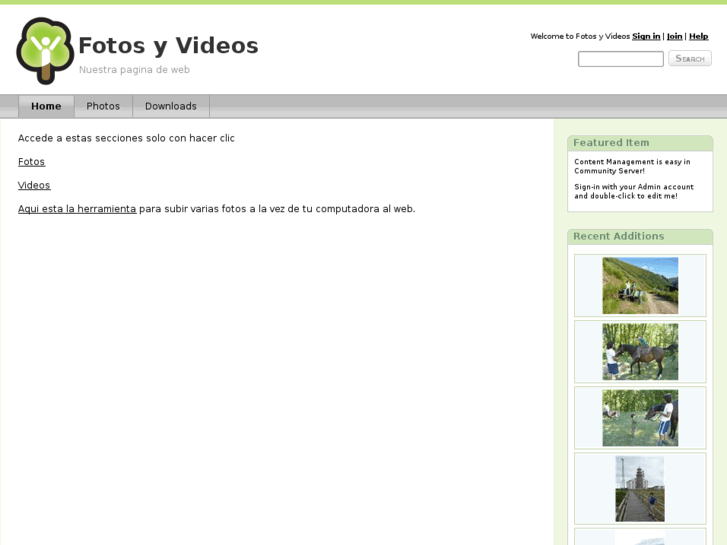Open the Fotos link
The image size is (727, 545).
click(32, 162)
